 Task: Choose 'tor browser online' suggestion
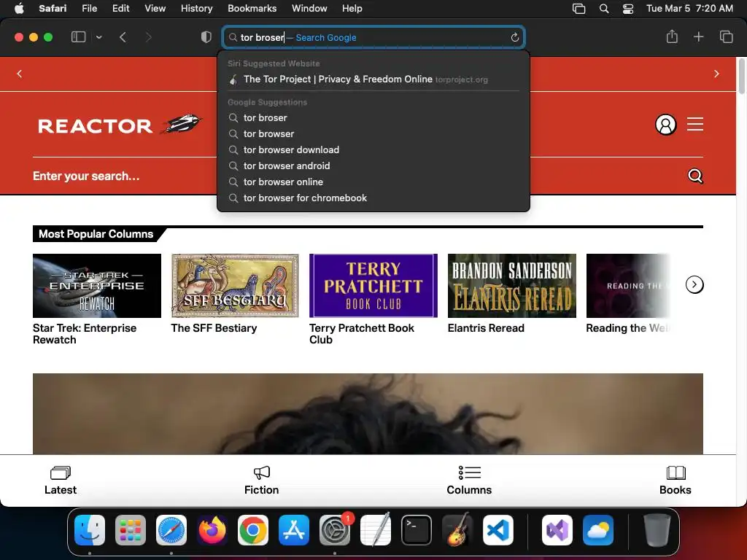tap(373, 182)
